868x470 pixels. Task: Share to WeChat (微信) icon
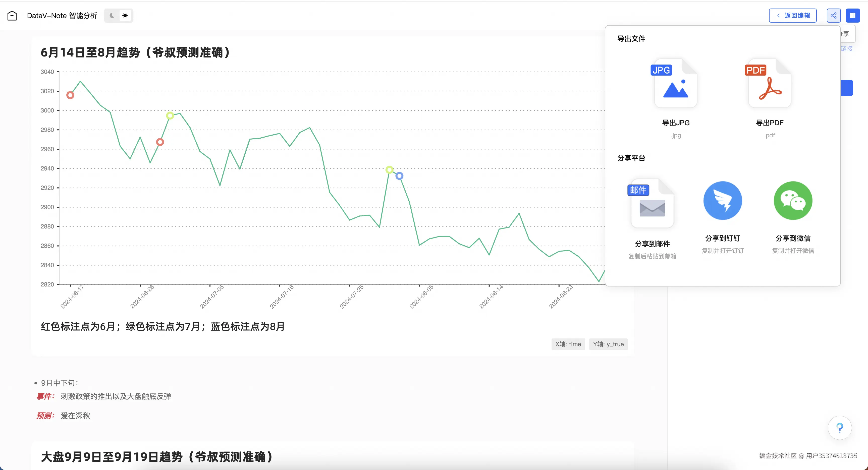click(x=793, y=201)
